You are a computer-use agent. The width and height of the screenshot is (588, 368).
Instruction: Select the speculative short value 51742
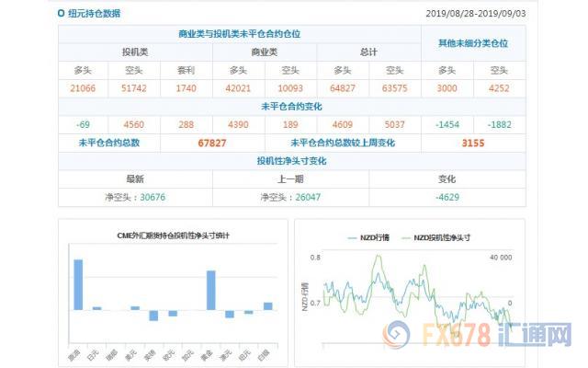pyautogui.click(x=134, y=88)
